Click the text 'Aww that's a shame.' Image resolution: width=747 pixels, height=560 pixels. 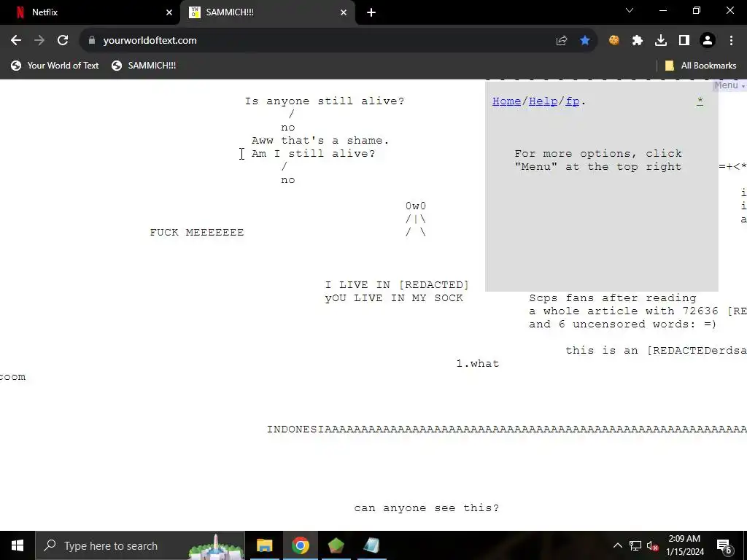point(320,141)
